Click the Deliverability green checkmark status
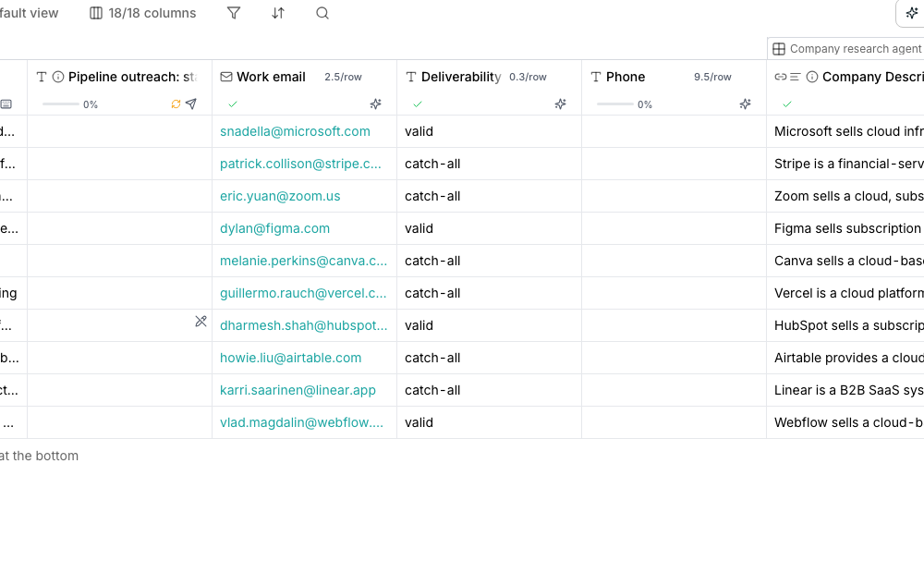 pyautogui.click(x=418, y=104)
